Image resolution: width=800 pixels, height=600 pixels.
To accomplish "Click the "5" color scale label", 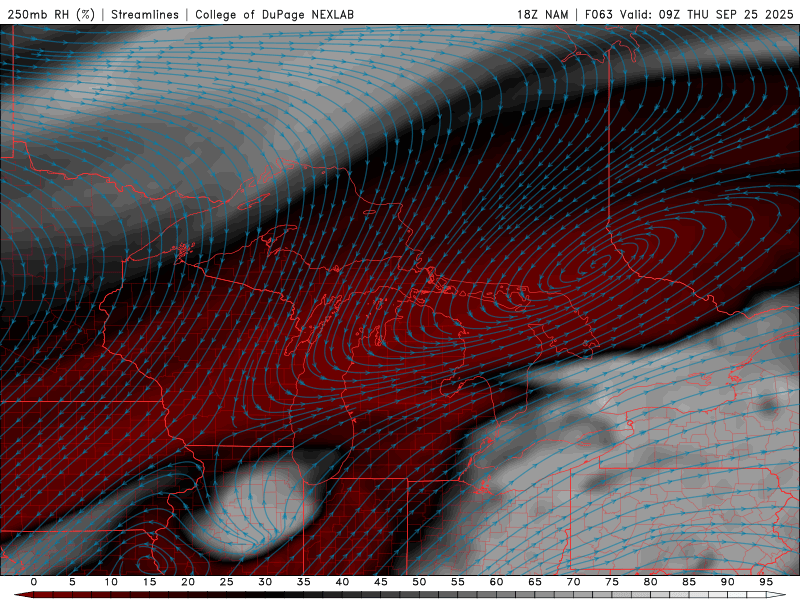I will coord(72,582).
